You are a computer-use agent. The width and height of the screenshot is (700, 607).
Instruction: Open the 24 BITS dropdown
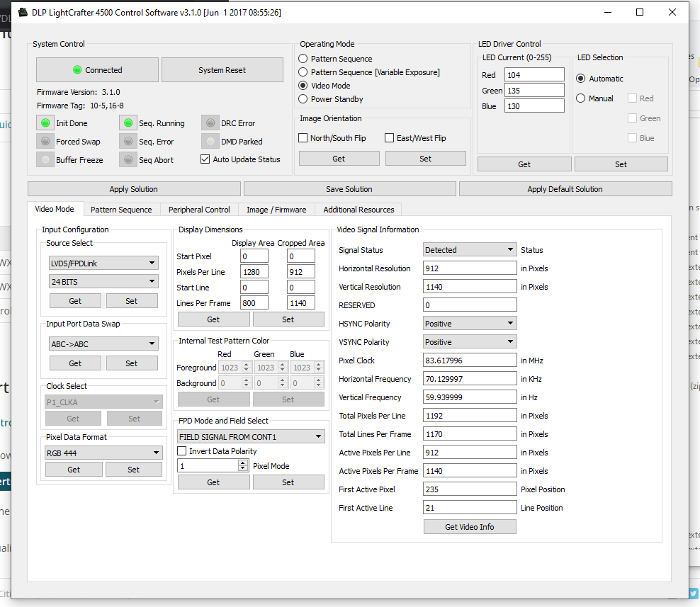(x=103, y=281)
